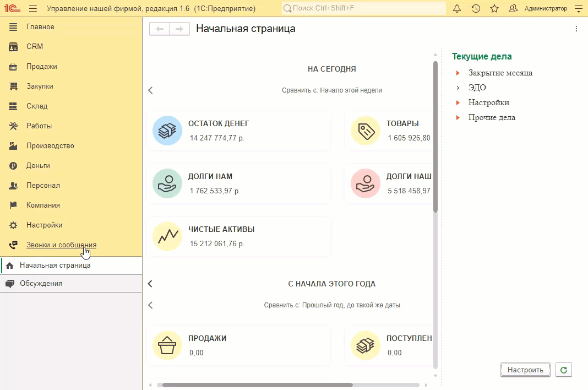This screenshot has height=390, width=588.
Task: Click the comparison link Начало этой недели
Action: tap(351, 90)
